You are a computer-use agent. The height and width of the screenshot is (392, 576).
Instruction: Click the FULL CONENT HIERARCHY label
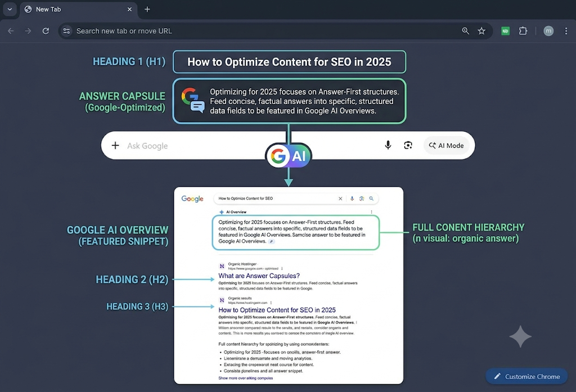tap(469, 227)
